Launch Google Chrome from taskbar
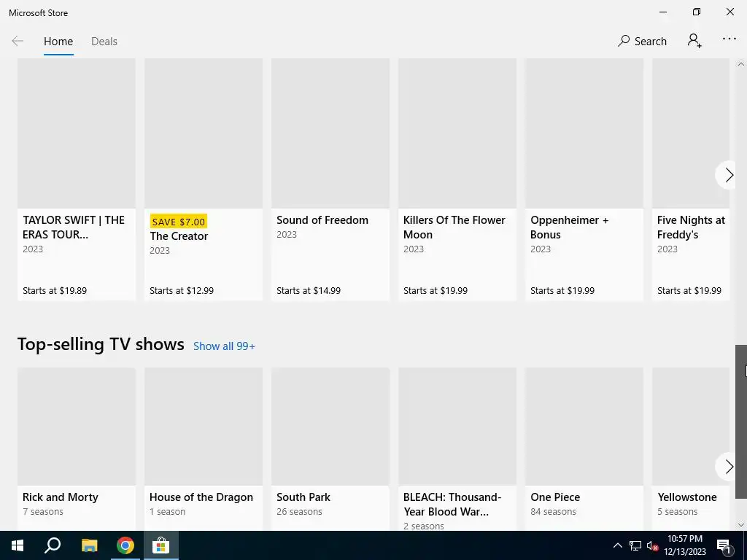Screen dimensions: 747x560 coord(125,545)
